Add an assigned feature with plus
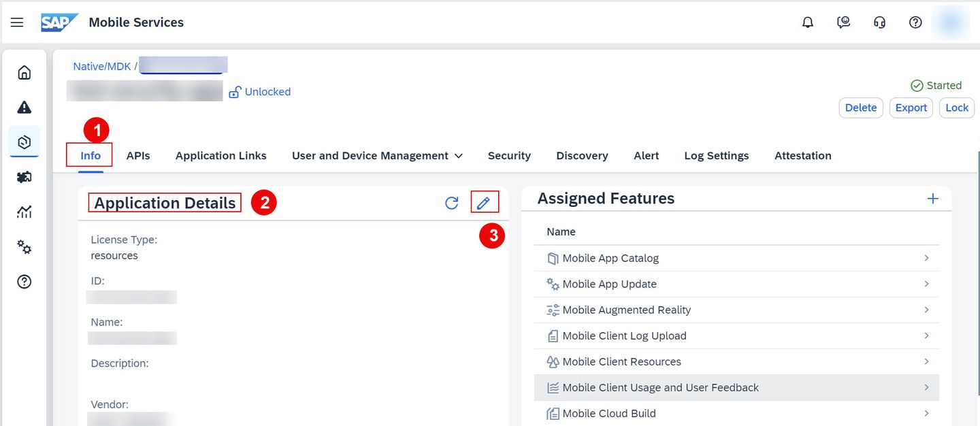 point(933,199)
